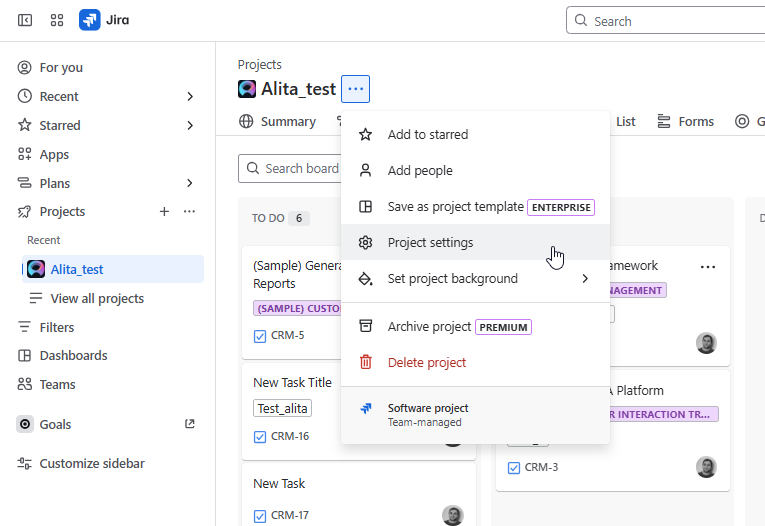Open the Projects more options ellipsis in sidebar

pos(189,212)
